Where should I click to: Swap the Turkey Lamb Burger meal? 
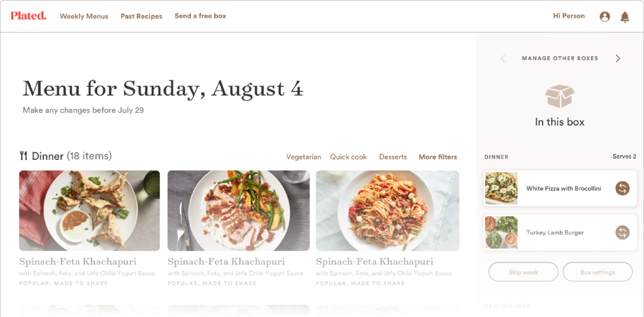(622, 232)
